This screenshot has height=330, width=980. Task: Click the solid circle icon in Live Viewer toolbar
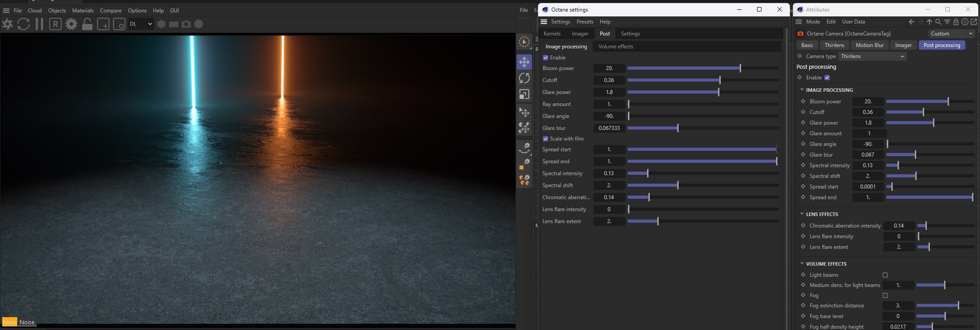click(199, 24)
